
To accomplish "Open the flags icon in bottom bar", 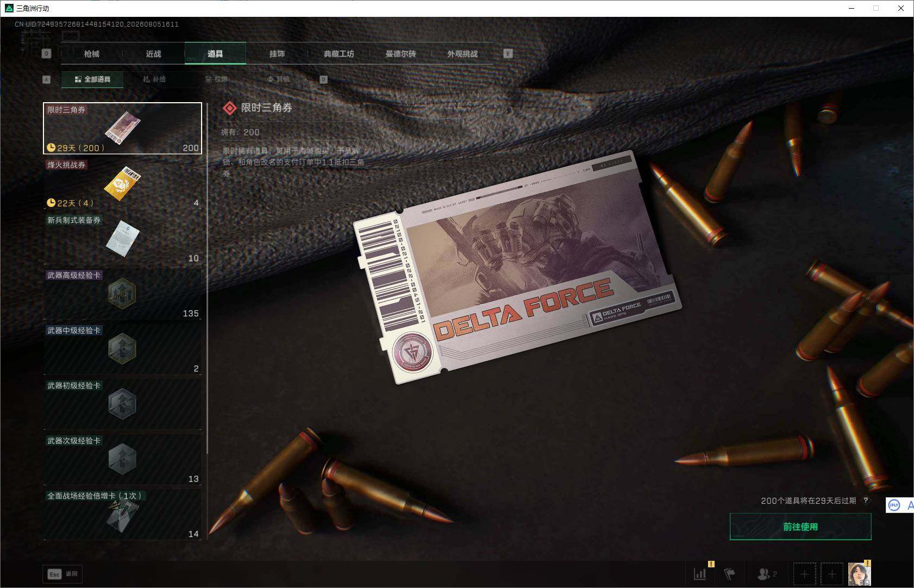I will click(x=729, y=573).
